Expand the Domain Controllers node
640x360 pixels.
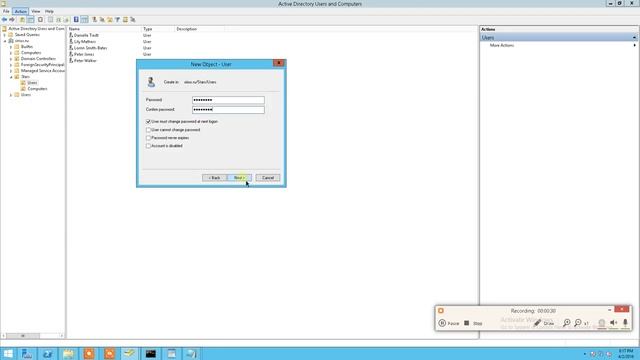[11, 59]
